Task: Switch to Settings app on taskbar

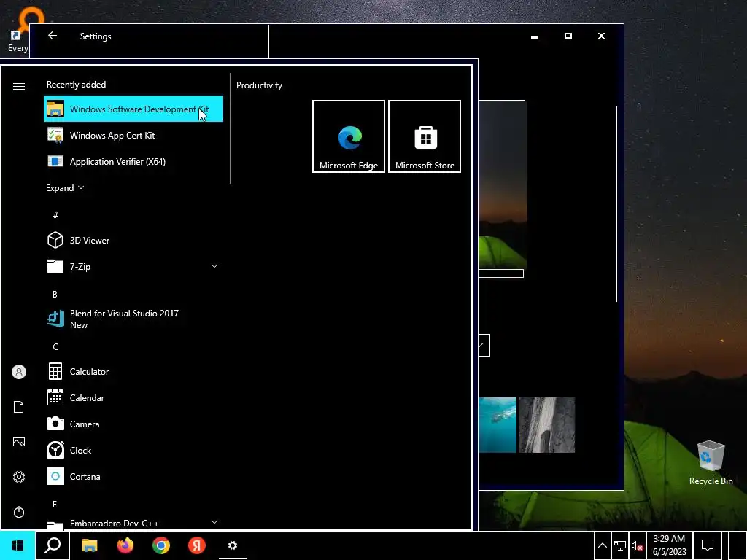Action: (233, 545)
